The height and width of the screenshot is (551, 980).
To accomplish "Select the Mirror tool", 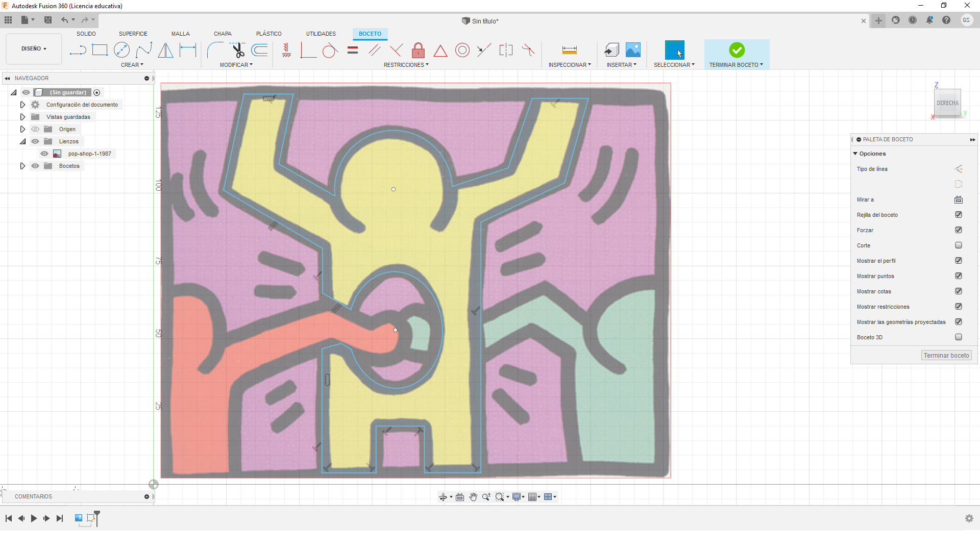I will coord(165,50).
